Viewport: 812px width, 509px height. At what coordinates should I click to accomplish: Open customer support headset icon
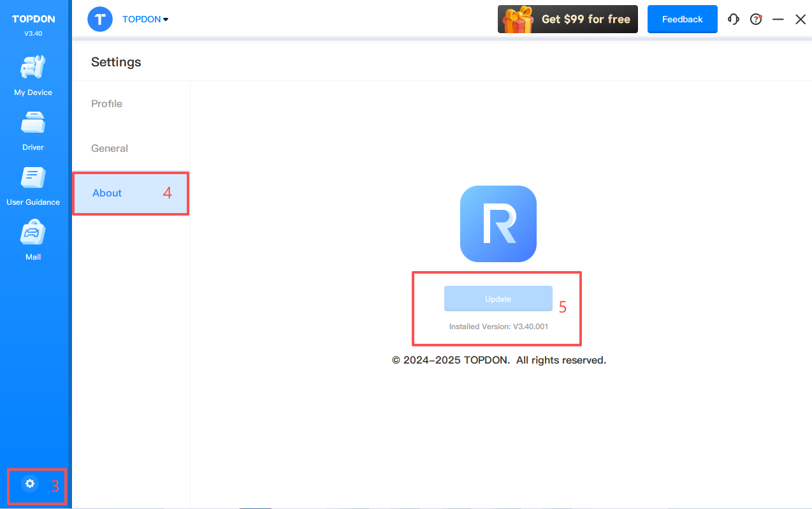734,19
